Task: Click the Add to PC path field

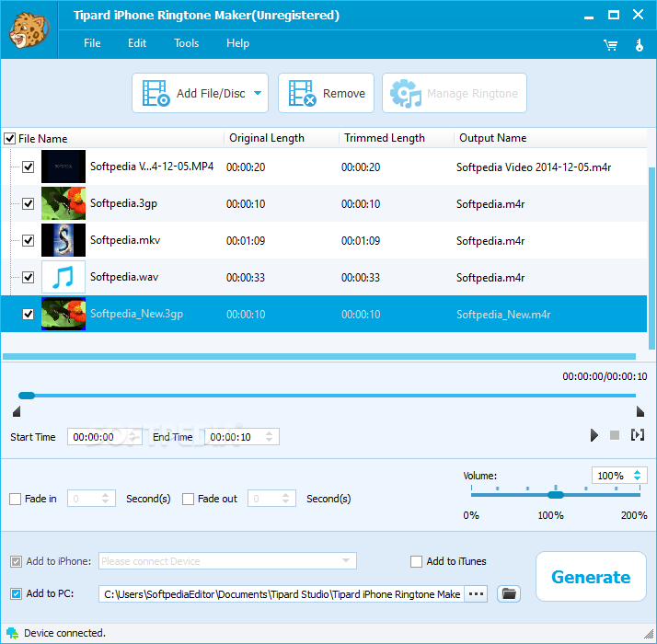Action: [x=282, y=593]
